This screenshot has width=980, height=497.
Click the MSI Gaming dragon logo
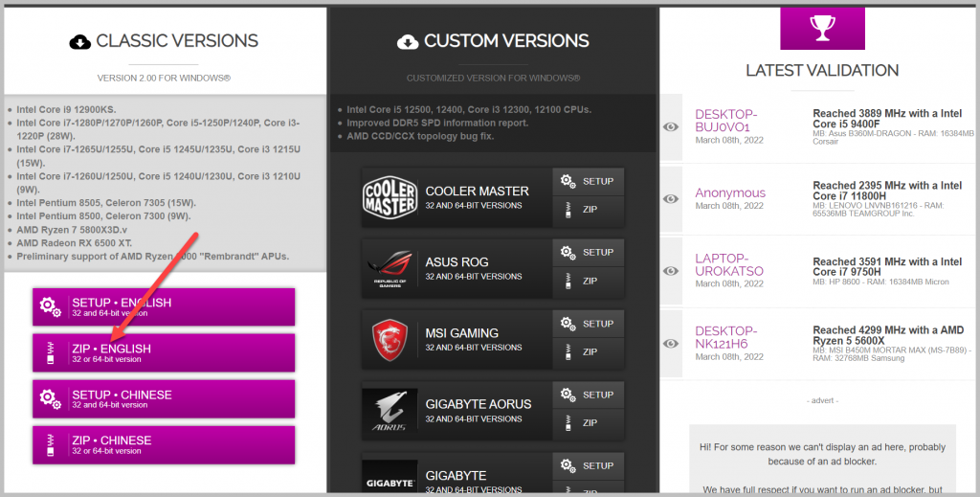[390, 340]
